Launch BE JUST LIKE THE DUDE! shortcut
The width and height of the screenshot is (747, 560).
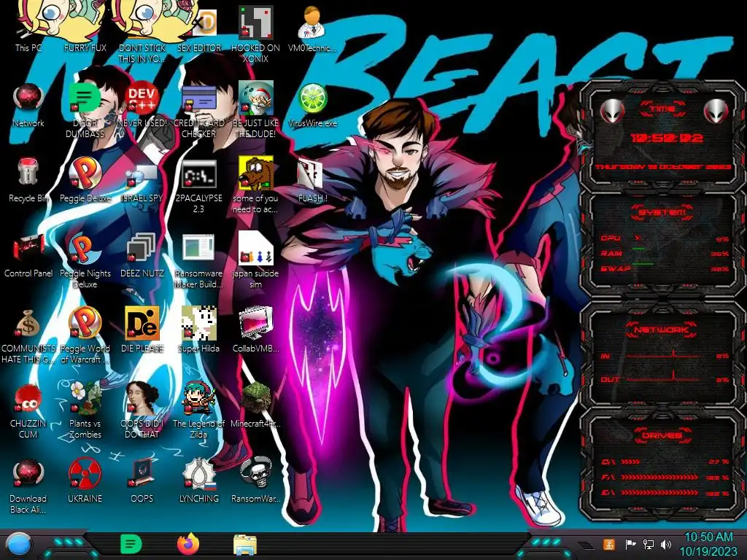coord(255,111)
